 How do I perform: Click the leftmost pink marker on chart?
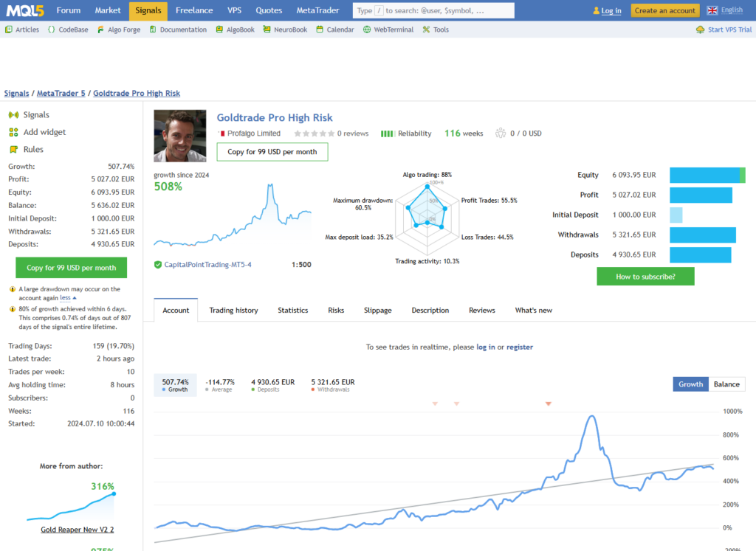(x=435, y=403)
